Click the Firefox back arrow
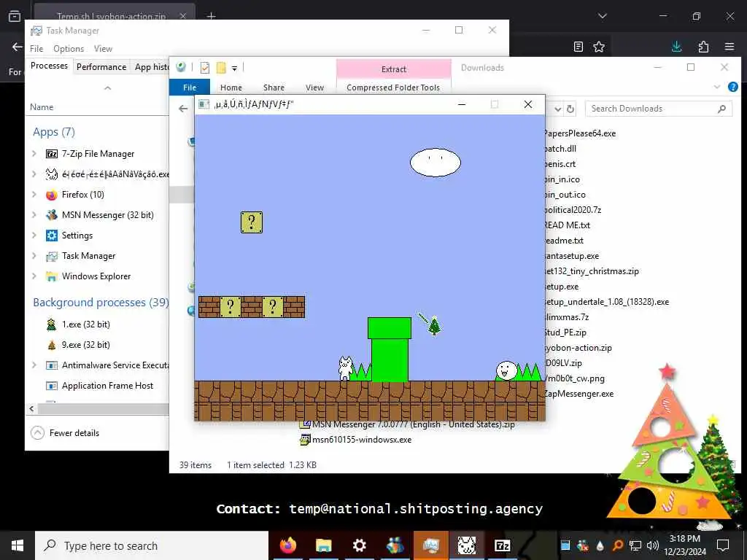This screenshot has height=560, width=747. click(18, 47)
